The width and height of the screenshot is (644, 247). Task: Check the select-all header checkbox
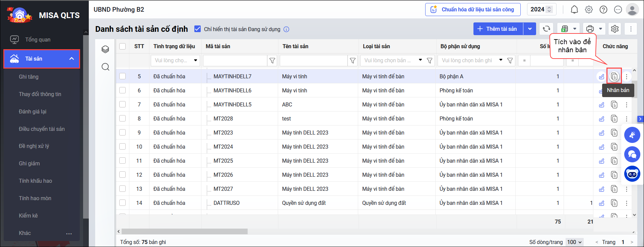tap(123, 46)
